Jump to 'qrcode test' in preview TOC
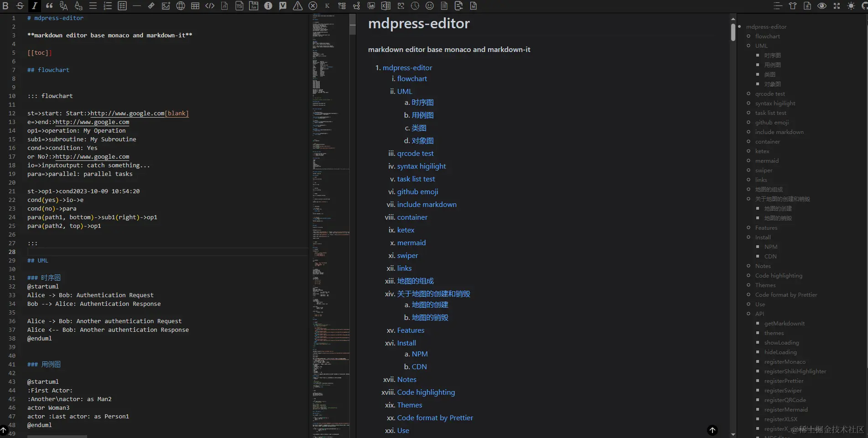The width and height of the screenshot is (868, 438). 415,153
